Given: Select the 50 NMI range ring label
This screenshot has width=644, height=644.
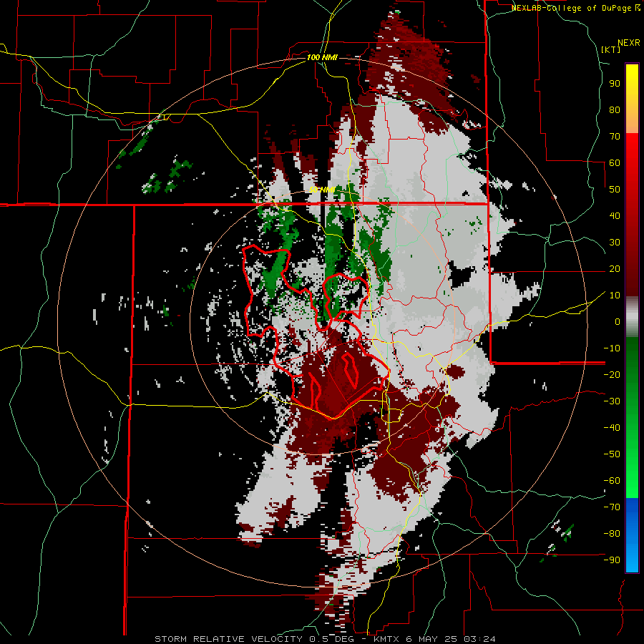Looking at the screenshot, I should 322,190.
